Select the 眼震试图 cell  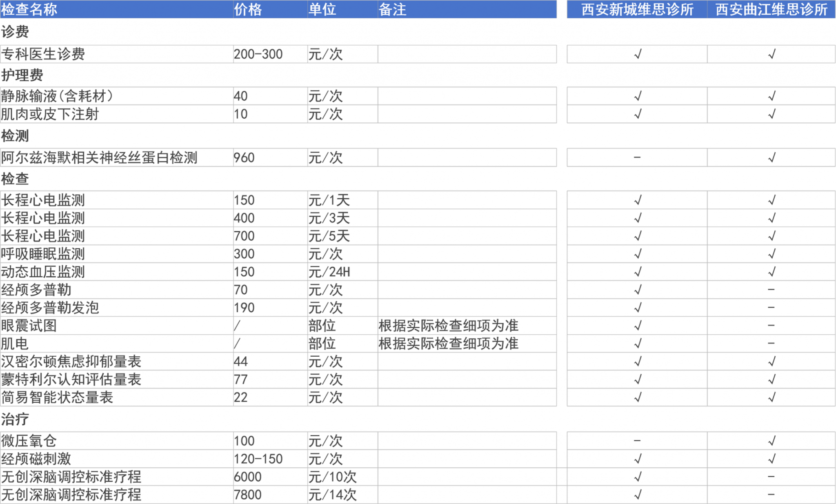coord(117,326)
